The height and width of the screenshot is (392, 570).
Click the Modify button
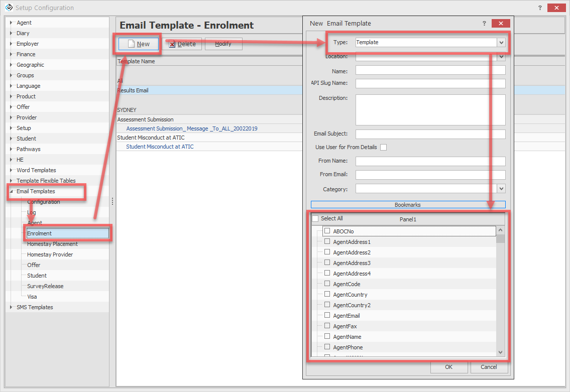point(223,44)
